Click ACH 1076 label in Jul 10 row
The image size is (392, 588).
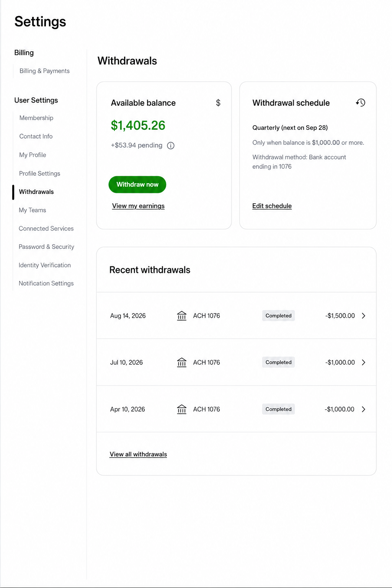(x=206, y=363)
